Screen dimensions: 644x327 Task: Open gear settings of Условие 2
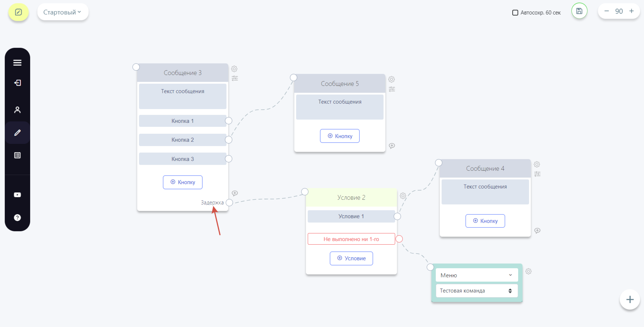point(403,196)
